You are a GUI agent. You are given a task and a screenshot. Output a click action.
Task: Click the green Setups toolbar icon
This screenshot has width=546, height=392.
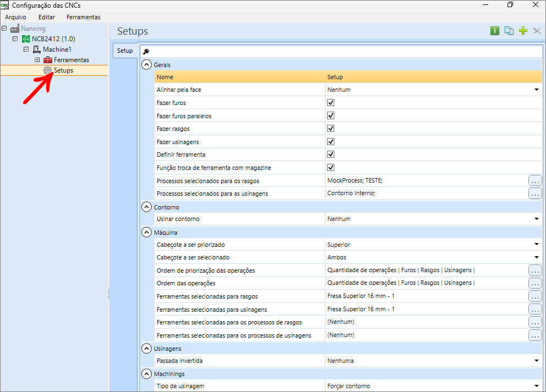[494, 31]
